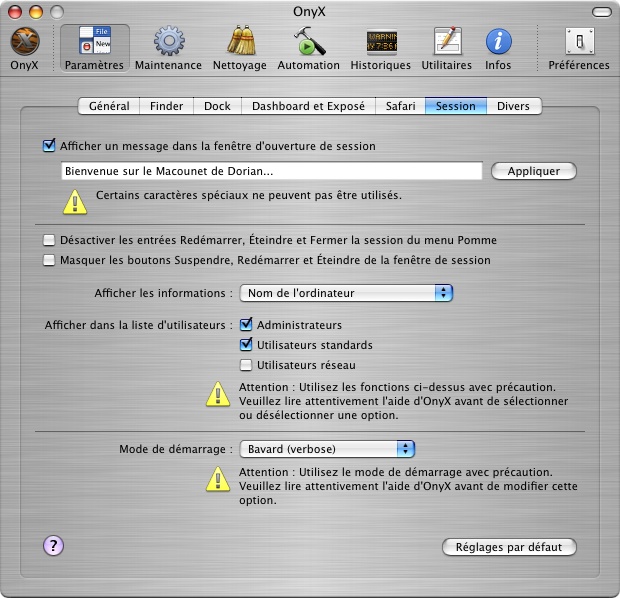Click the OnyX logo toolbar icon
This screenshot has height=598, width=620.
tap(24, 43)
